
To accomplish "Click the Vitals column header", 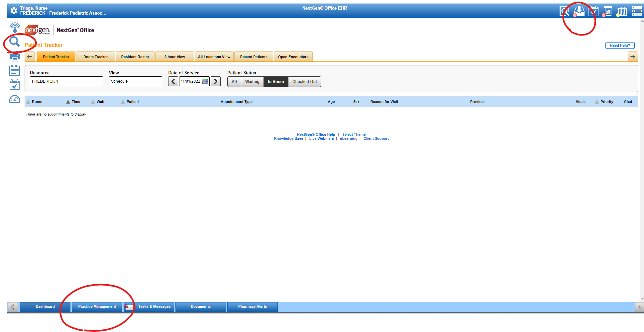I will tap(581, 102).
